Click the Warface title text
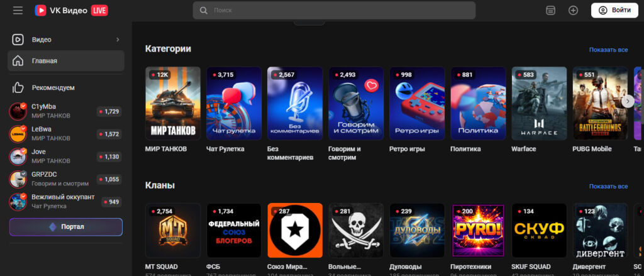This screenshot has width=644, height=276. point(524,149)
